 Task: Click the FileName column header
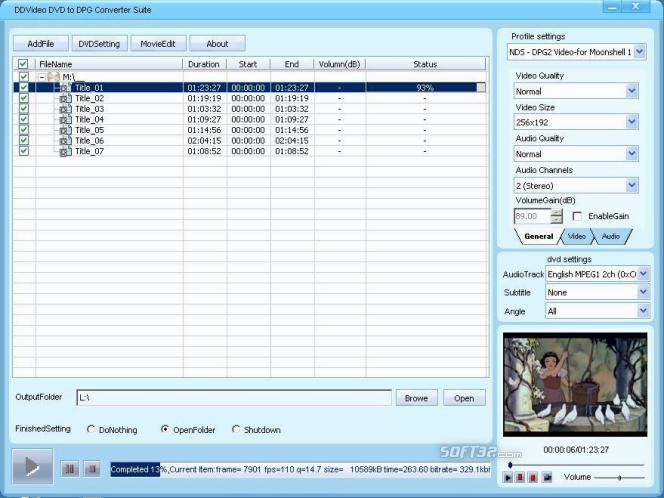tap(109, 64)
